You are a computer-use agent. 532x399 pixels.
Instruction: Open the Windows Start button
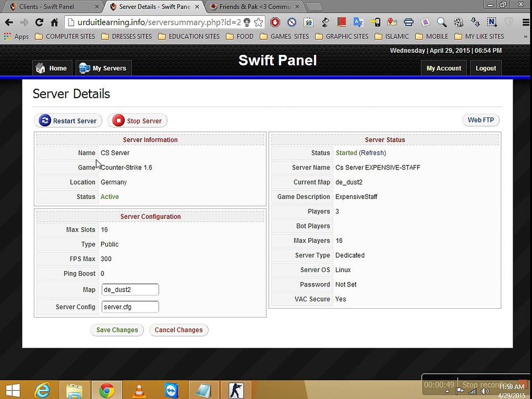(13, 390)
